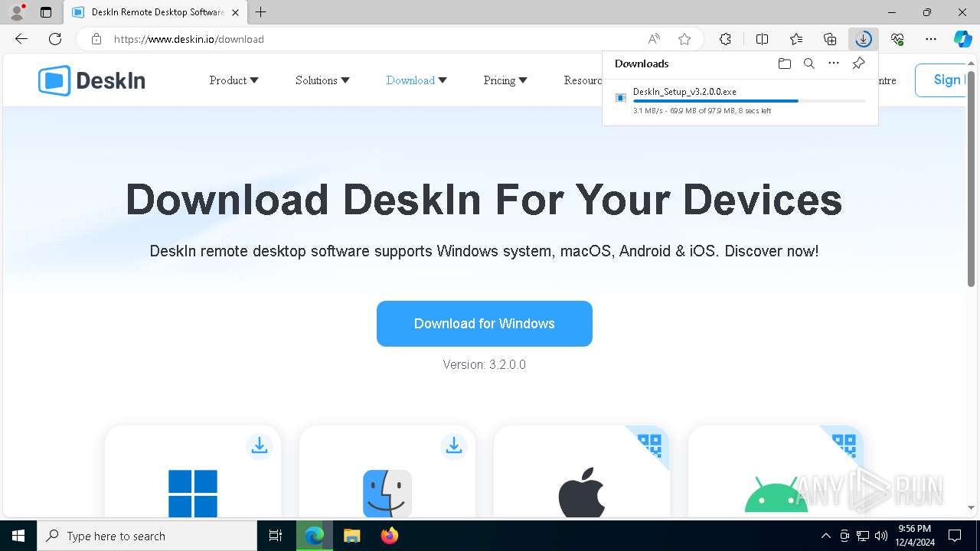This screenshot has height=551, width=980.
Task: Expand the Solutions menu
Action: click(x=322, y=80)
